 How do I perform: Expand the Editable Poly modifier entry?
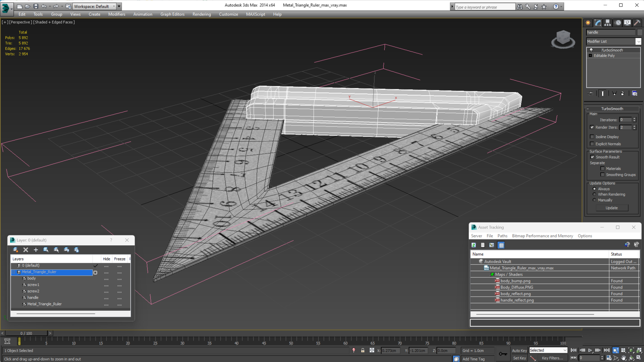click(x=591, y=55)
